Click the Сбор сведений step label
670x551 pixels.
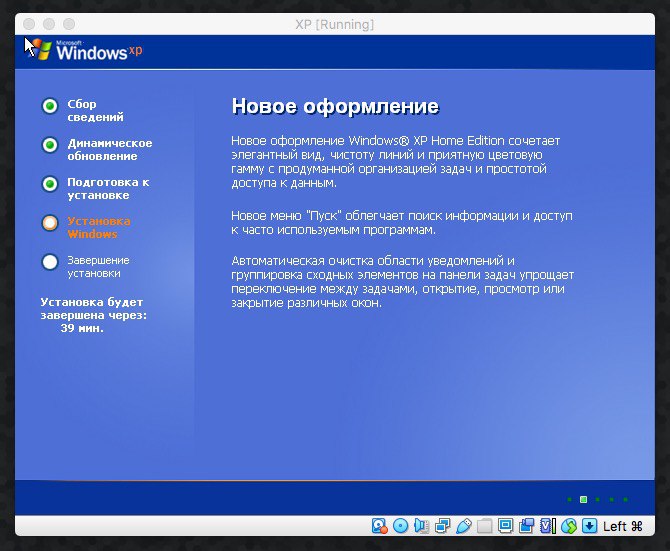(x=95, y=110)
